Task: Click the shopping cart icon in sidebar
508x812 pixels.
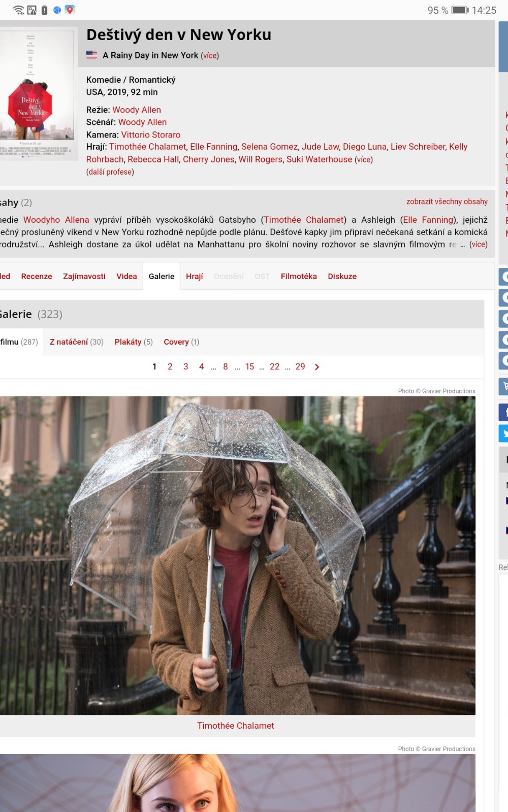Action: [x=504, y=387]
